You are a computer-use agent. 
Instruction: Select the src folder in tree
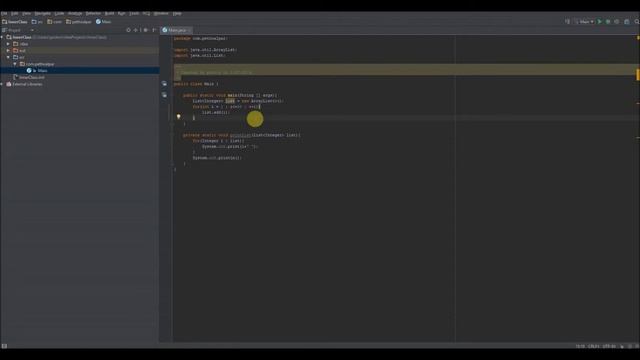tap(19, 58)
